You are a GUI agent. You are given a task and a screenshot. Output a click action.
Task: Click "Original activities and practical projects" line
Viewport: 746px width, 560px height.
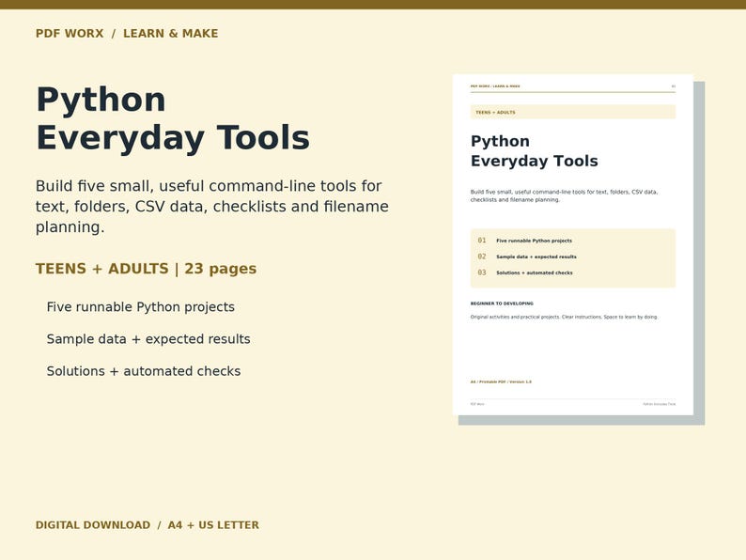point(565,317)
